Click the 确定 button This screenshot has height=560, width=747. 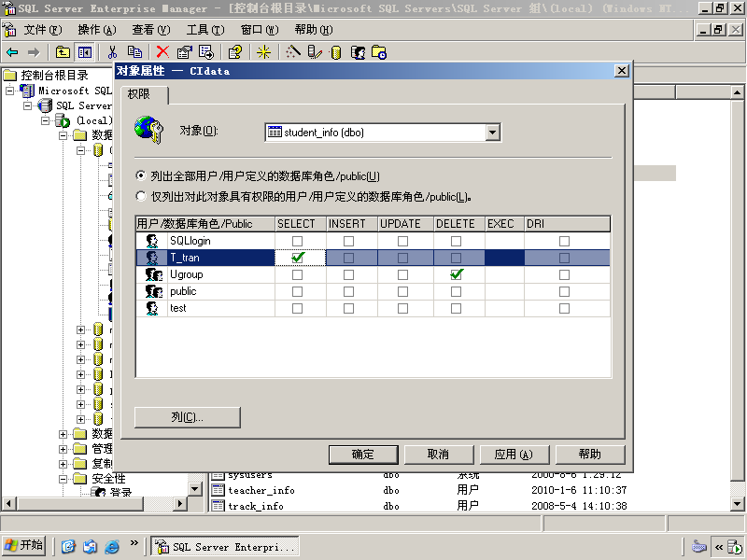tap(363, 455)
